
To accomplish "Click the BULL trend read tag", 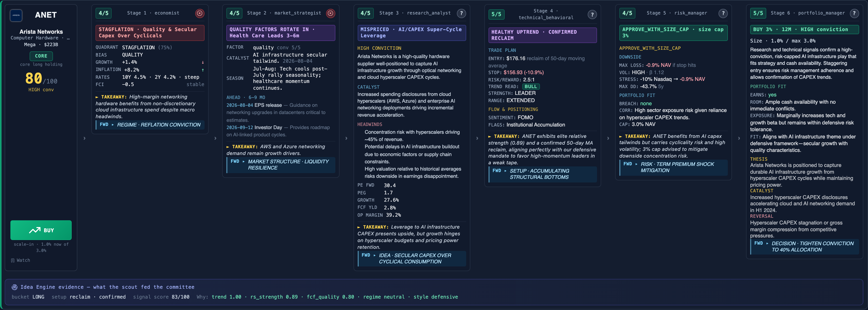I will (x=531, y=87).
